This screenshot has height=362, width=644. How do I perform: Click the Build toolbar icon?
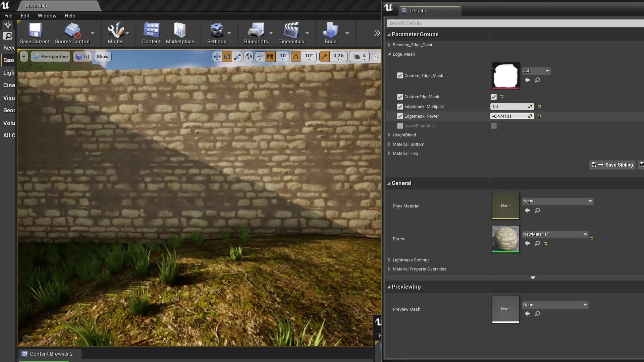[330, 33]
